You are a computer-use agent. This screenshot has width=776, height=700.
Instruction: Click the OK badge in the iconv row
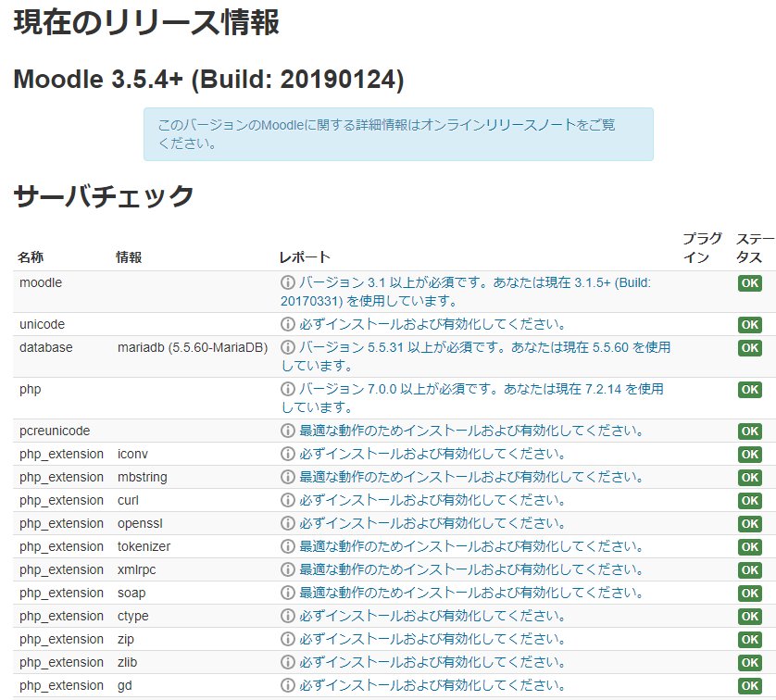[750, 454]
